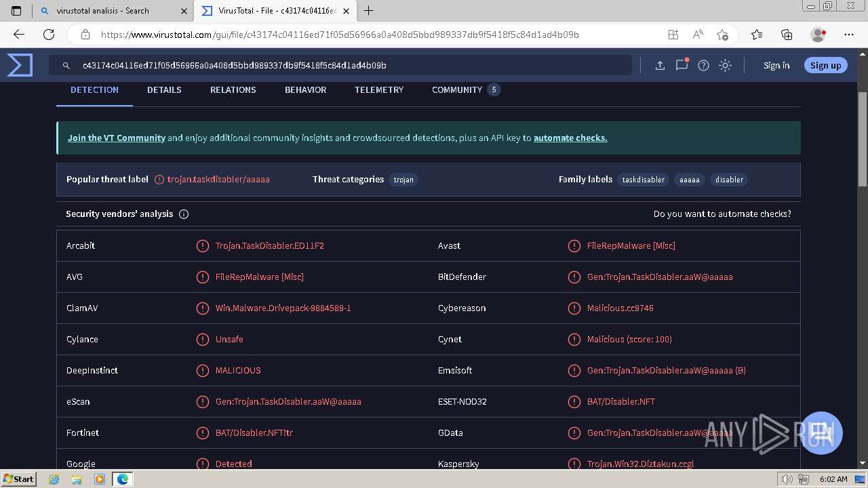Click the VirusTotal logo icon
The image size is (868, 488).
click(20, 65)
